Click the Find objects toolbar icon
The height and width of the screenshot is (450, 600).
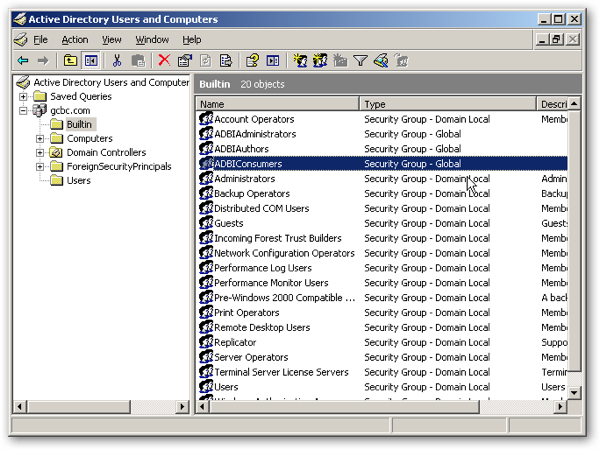click(381, 60)
